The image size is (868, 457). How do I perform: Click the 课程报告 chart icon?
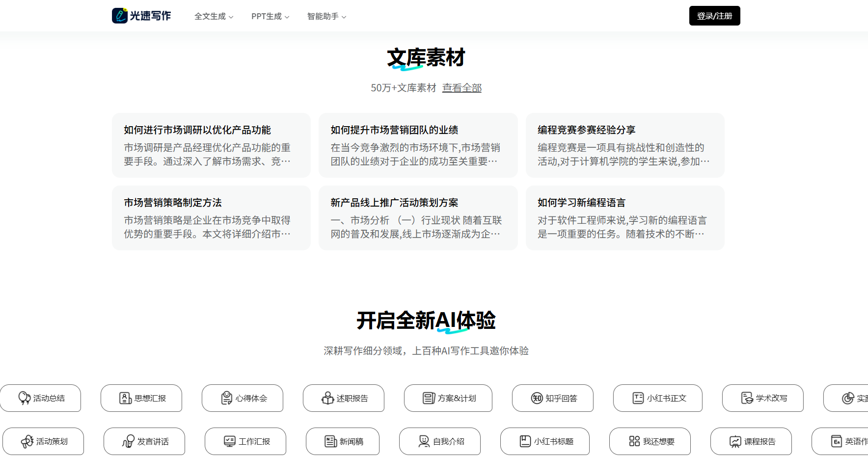pos(735,441)
